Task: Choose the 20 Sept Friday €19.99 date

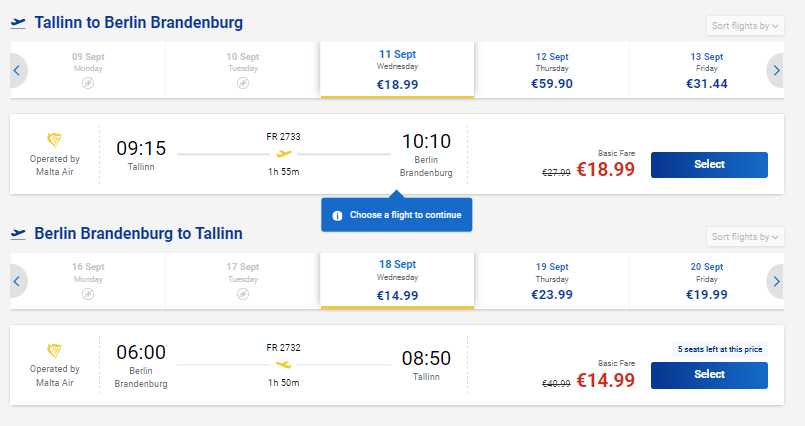Action: coord(706,281)
